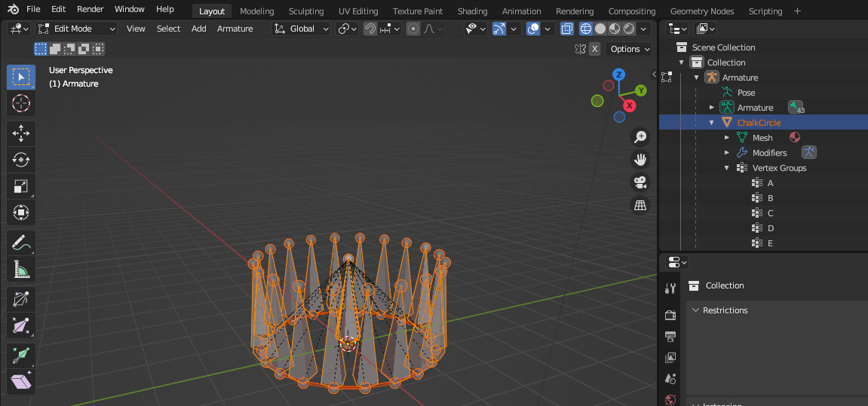Click the green Y axis gizmo ball

click(x=641, y=90)
